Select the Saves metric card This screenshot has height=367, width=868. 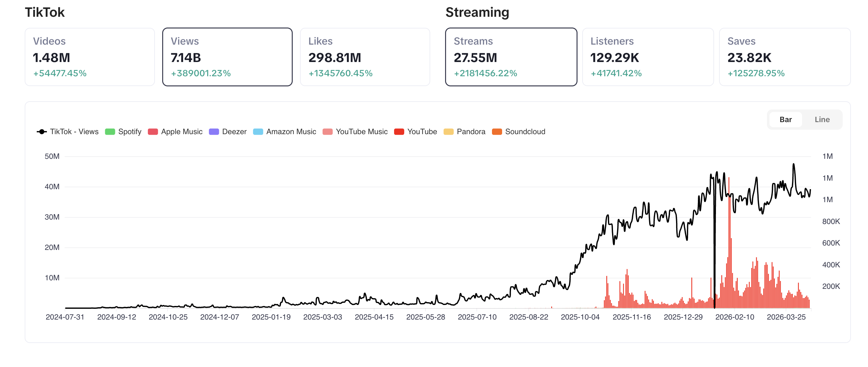(x=785, y=57)
